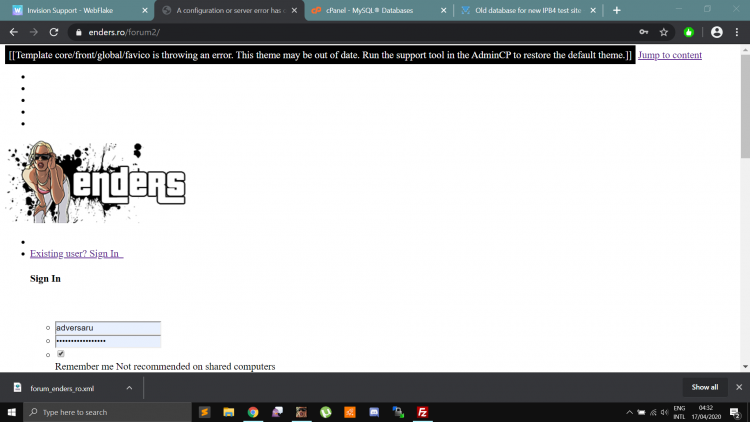
Task: Close the Invision Support tab
Action: coord(145,10)
